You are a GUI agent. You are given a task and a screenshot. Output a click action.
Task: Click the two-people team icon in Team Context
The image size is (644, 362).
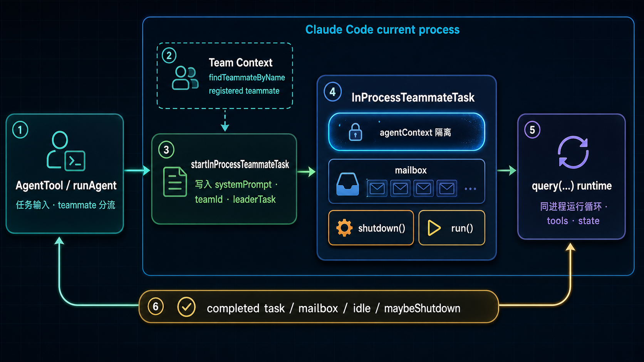pyautogui.click(x=185, y=78)
